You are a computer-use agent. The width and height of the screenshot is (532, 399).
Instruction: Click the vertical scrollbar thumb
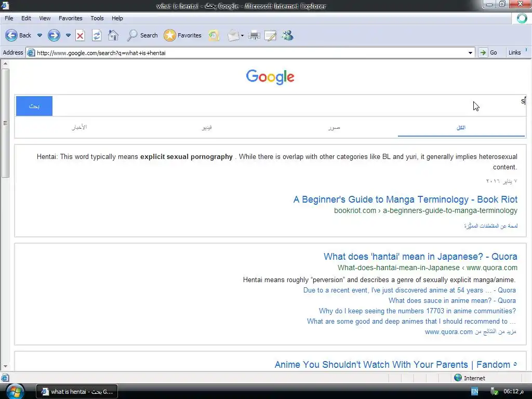point(5,123)
